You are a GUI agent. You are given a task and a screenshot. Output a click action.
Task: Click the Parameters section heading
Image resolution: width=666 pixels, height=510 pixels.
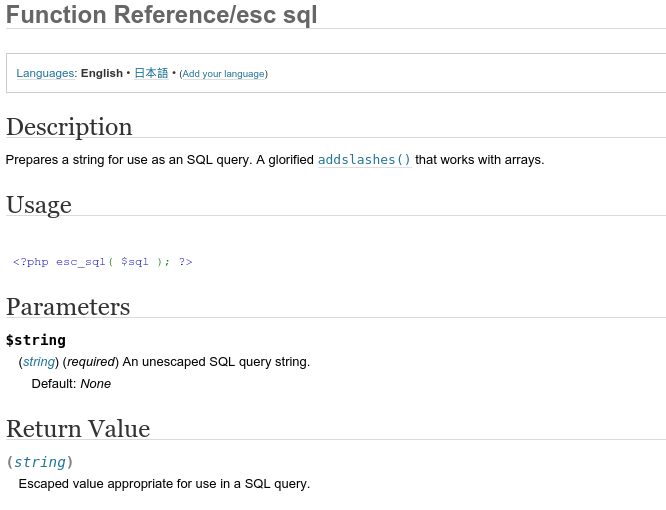coord(68,307)
